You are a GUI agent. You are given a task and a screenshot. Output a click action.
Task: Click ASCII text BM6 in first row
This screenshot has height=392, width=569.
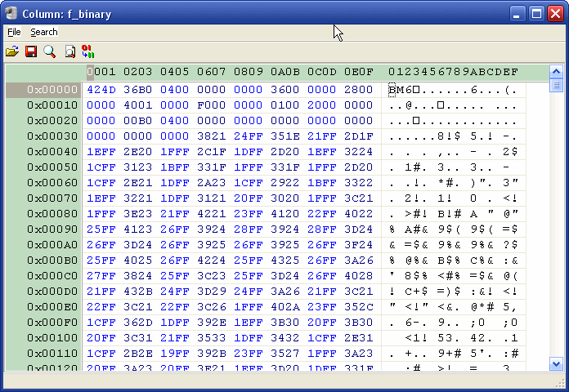pos(400,90)
